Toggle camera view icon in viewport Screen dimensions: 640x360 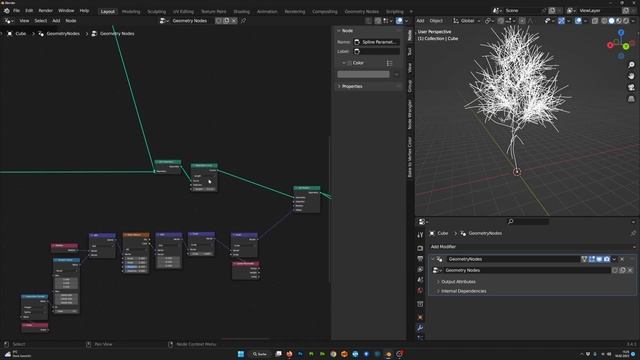pos(631,87)
